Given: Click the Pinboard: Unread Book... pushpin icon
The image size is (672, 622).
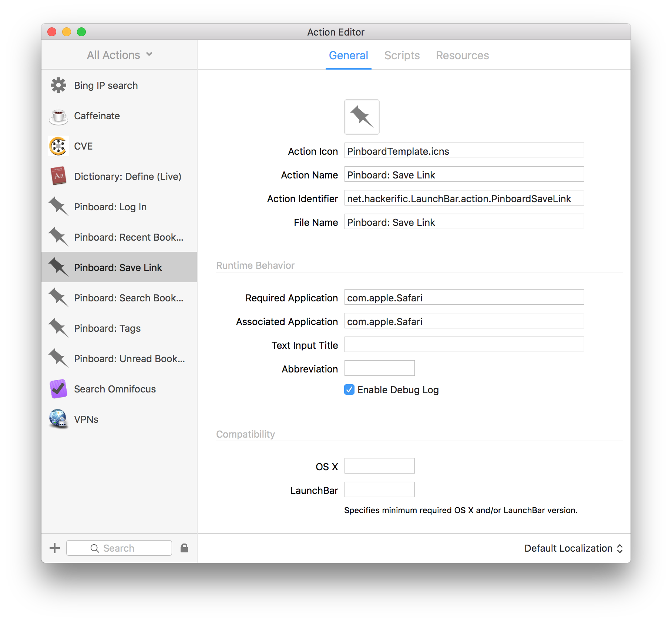Looking at the screenshot, I should point(58,359).
